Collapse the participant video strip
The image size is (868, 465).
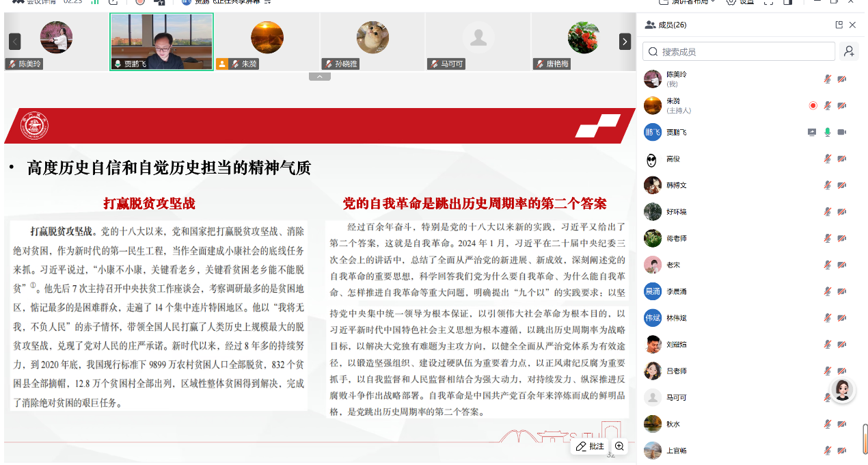click(x=319, y=77)
